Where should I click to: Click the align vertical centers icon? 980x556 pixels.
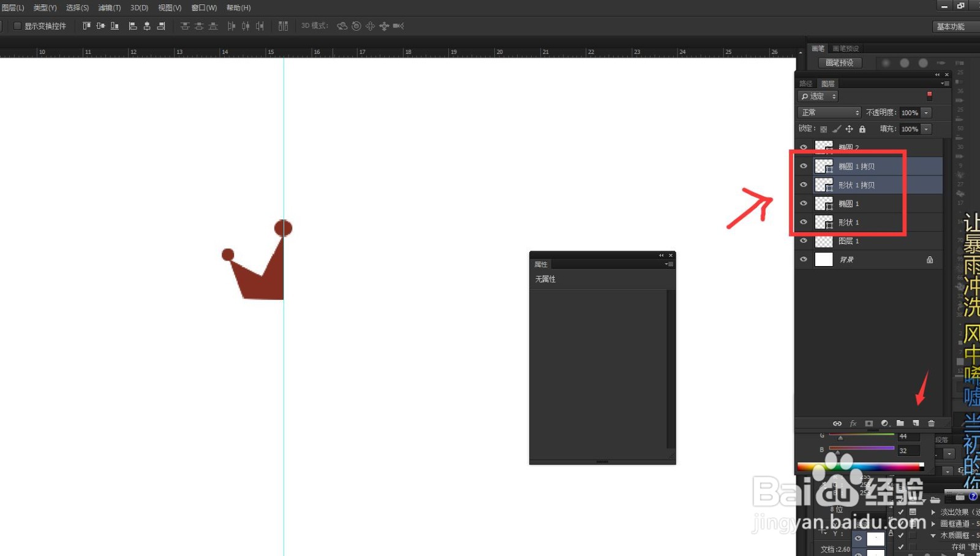tap(100, 26)
